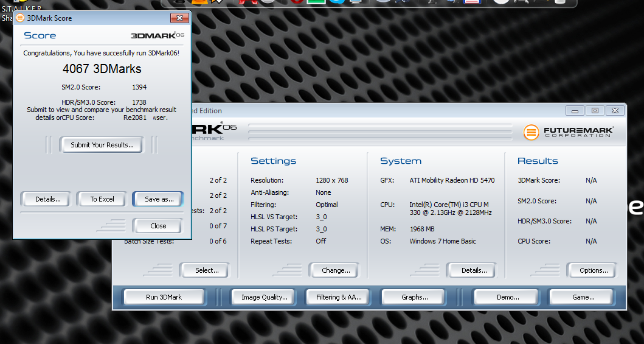Click the Congratulations message in Score window
Image resolution: width=644 pixels, height=344 pixels.
(102, 52)
